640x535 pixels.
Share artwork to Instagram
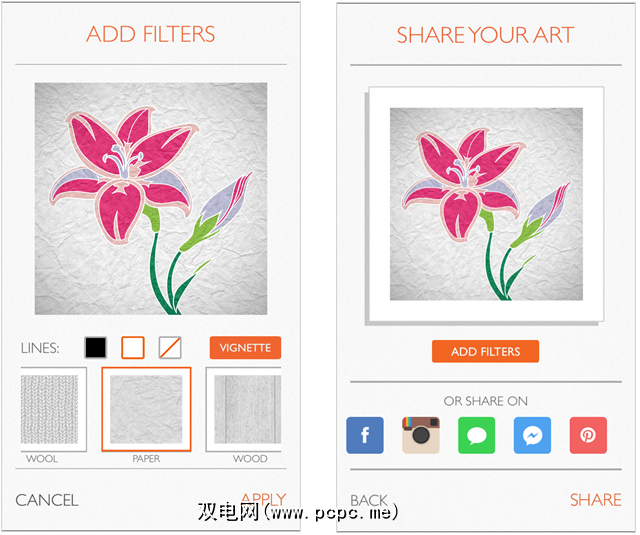coord(423,437)
